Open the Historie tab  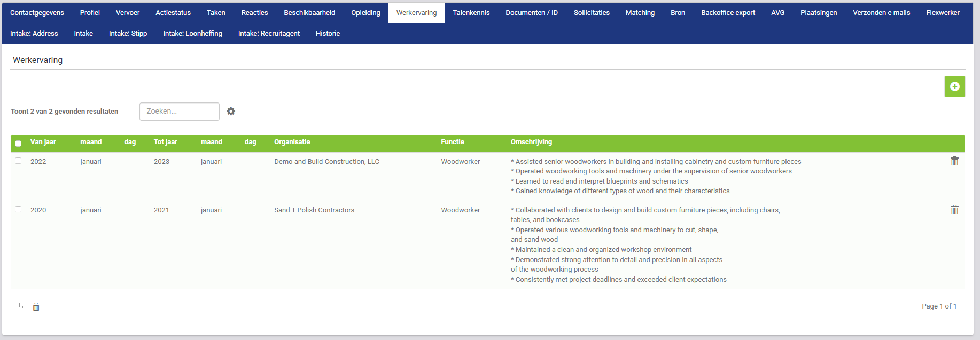point(328,34)
